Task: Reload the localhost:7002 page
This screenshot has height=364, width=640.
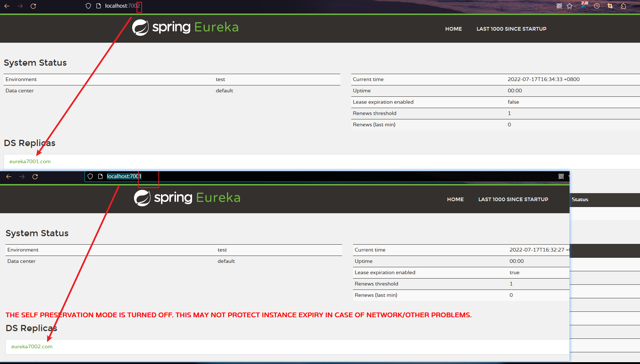Action: (33, 6)
